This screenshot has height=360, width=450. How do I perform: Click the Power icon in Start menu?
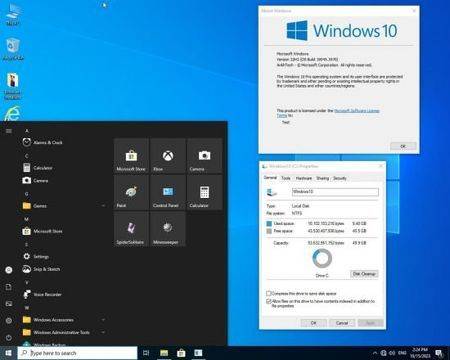click(x=9, y=337)
